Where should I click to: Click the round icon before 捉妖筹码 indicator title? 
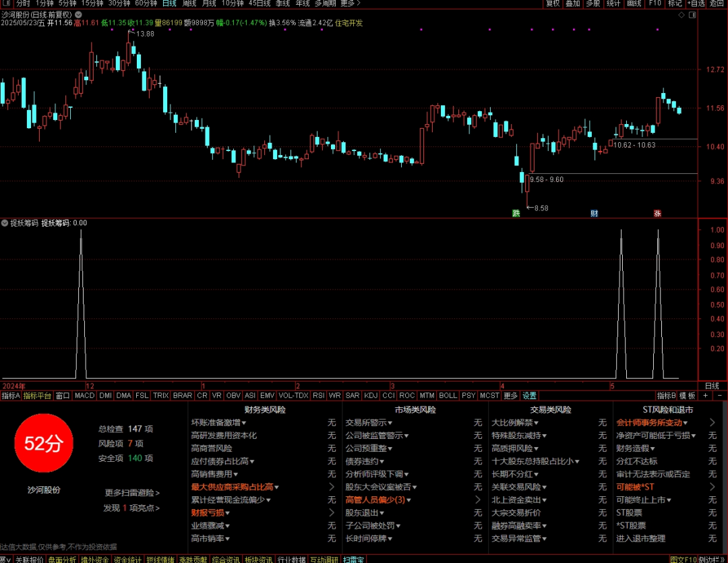5,223
